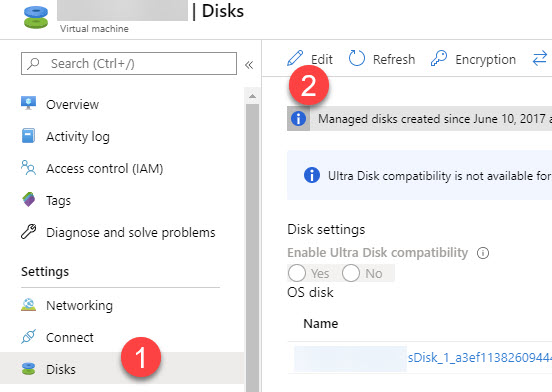Click the Ultra Disk compatibility not available message
Screen dimensions: 552x392
[440, 176]
